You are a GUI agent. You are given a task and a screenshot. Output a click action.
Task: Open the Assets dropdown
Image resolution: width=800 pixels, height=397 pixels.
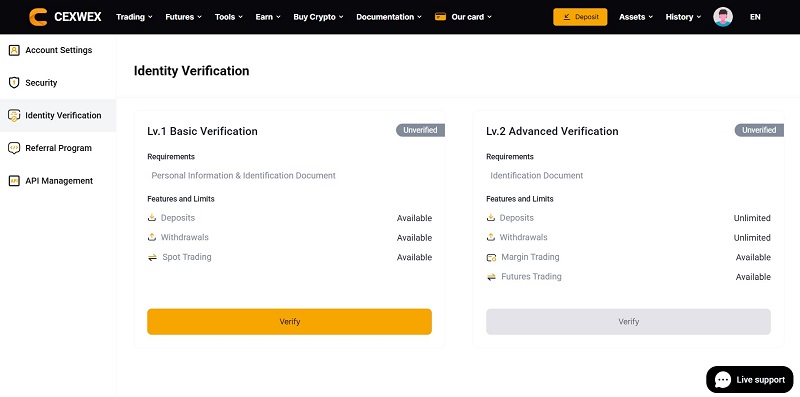[636, 17]
